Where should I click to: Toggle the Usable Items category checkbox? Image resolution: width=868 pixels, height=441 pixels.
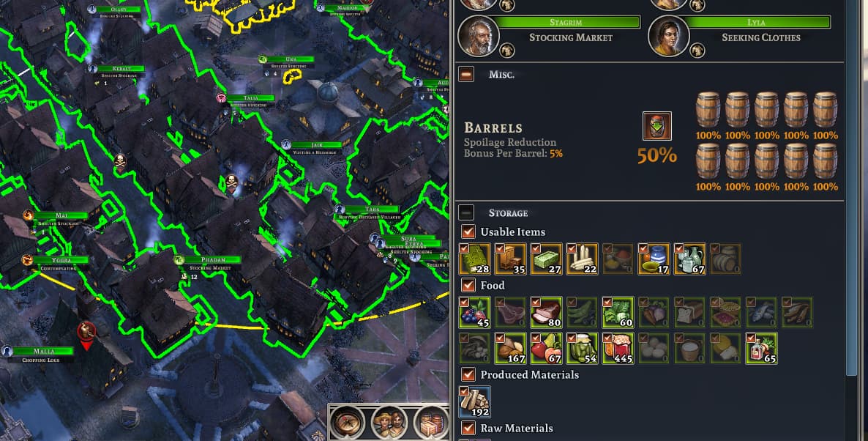click(x=468, y=231)
